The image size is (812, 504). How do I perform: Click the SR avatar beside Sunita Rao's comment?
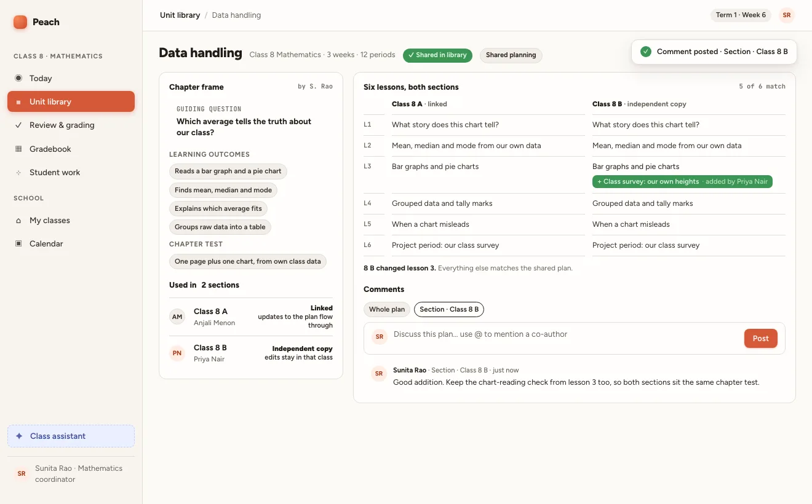(x=379, y=374)
